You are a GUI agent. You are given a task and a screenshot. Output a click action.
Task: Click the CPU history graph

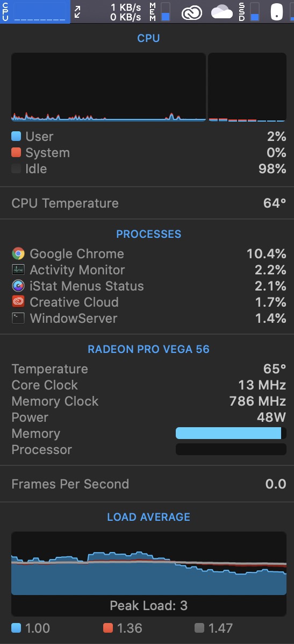click(x=109, y=87)
